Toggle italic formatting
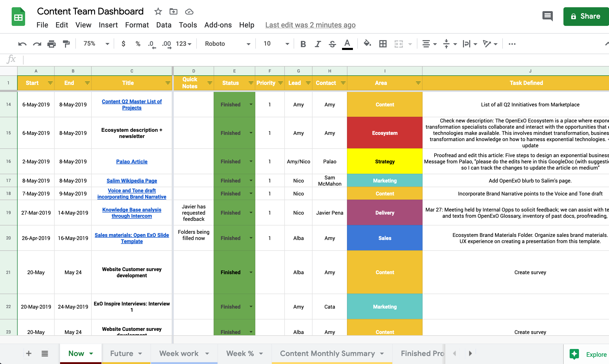Viewport: 609px width, 364px height. coord(318,44)
